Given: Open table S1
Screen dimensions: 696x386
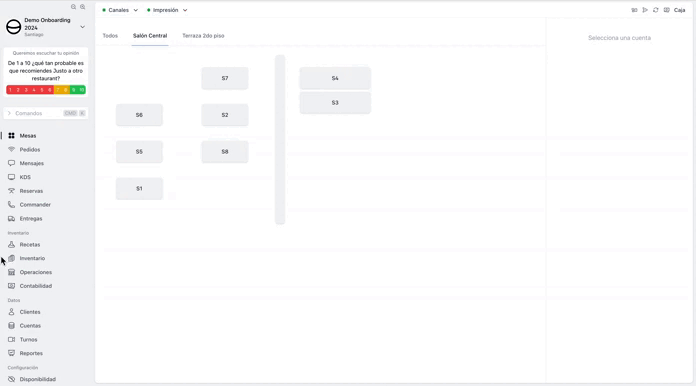Looking at the screenshot, I should (x=139, y=189).
